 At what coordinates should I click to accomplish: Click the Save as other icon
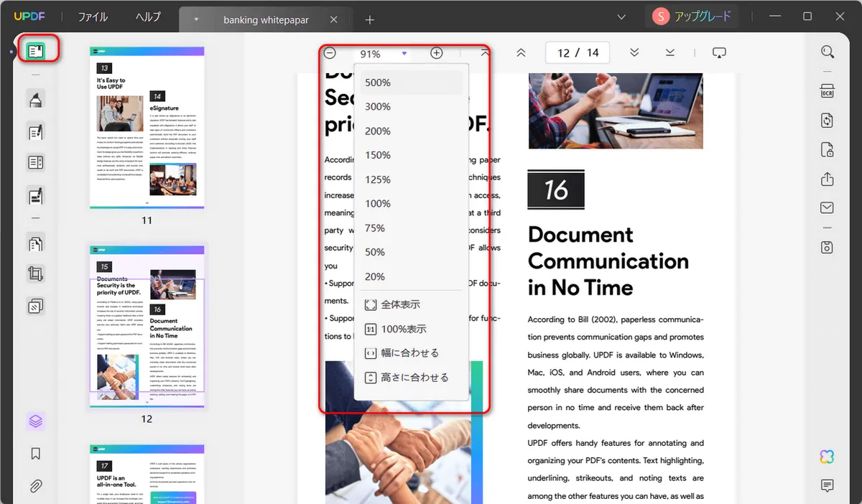point(828,247)
